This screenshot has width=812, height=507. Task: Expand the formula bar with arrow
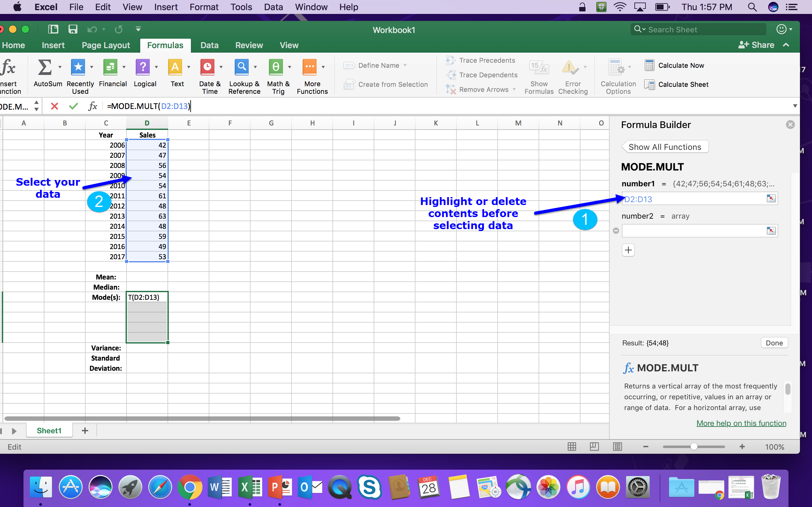click(795, 106)
